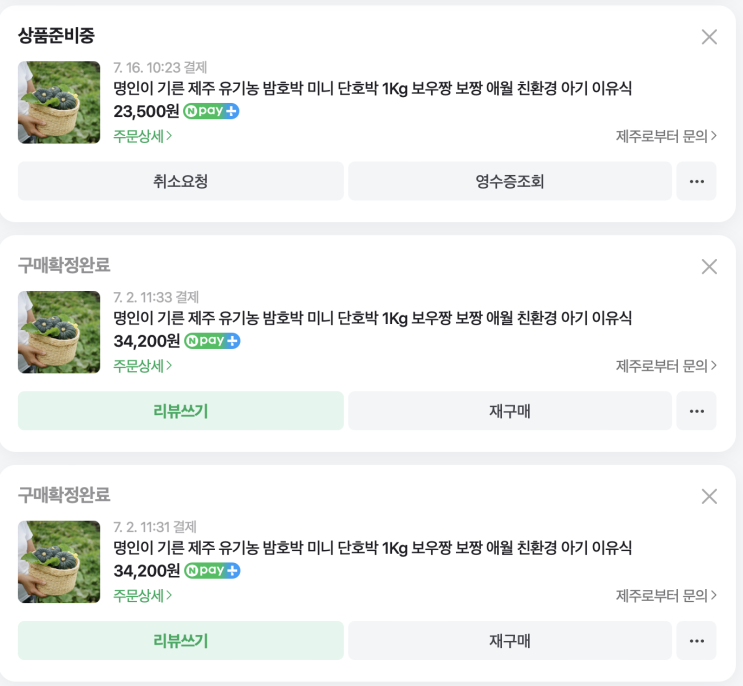Open 제주로부터 문의 on the 상품준비중 order
743x686 pixels.
(666, 136)
